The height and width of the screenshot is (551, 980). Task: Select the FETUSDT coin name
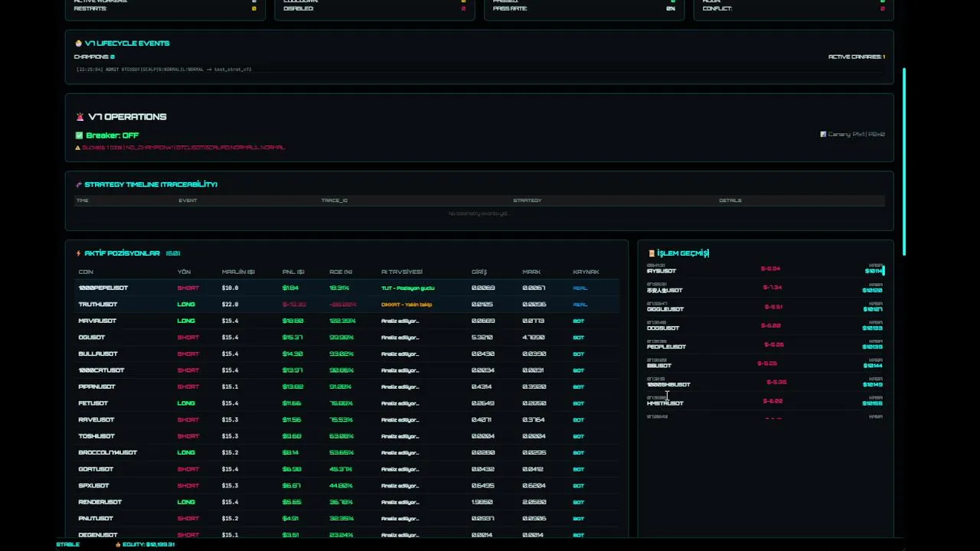pyautogui.click(x=93, y=403)
